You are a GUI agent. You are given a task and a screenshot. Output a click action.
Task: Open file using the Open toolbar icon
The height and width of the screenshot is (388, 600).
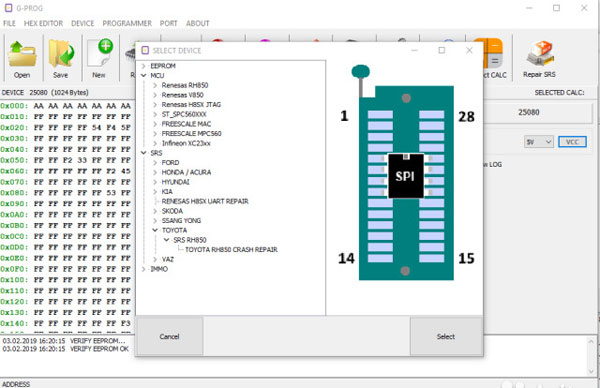pyautogui.click(x=22, y=58)
